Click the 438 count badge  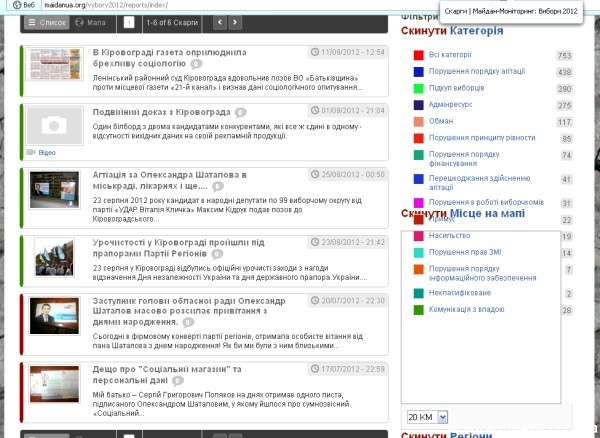564,72
